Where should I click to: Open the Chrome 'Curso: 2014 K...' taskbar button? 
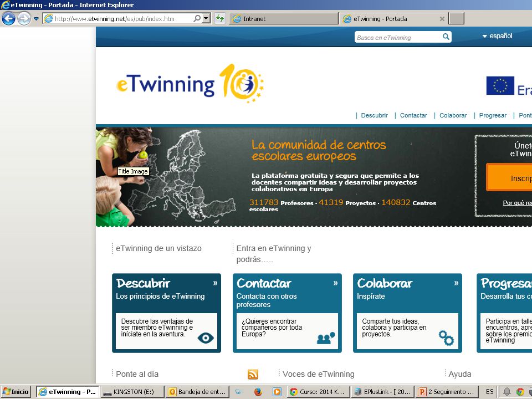tap(318, 392)
